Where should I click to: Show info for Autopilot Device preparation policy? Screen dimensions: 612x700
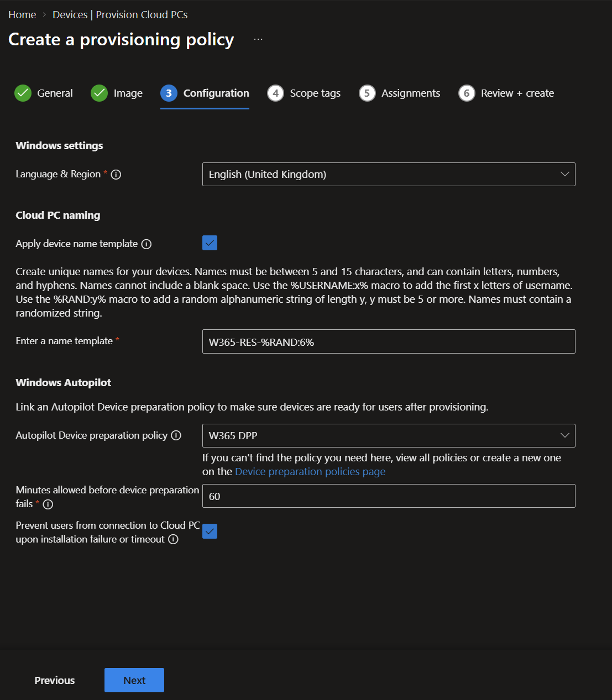pos(176,435)
